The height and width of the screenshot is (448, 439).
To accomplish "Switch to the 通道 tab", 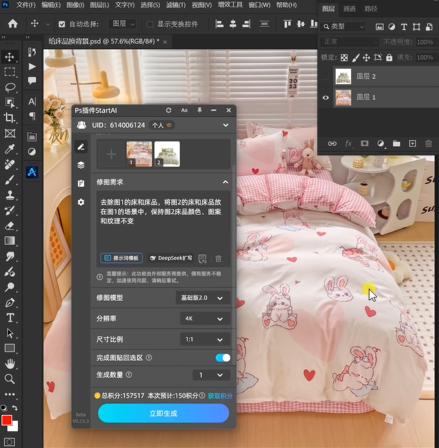I will click(x=349, y=9).
